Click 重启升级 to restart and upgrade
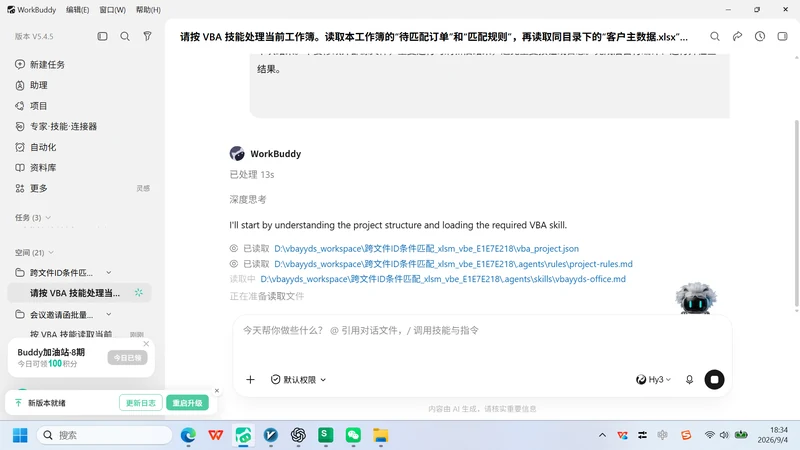The image size is (800, 450). [187, 403]
